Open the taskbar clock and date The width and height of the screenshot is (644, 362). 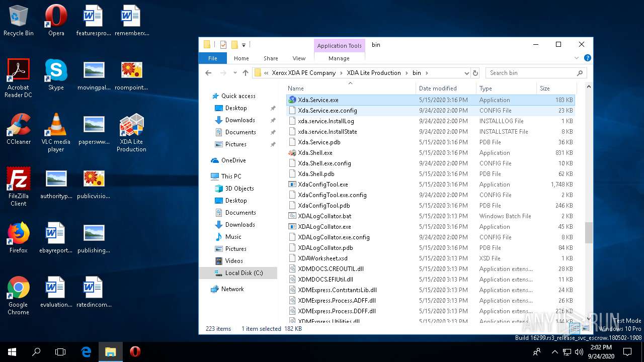pos(600,351)
